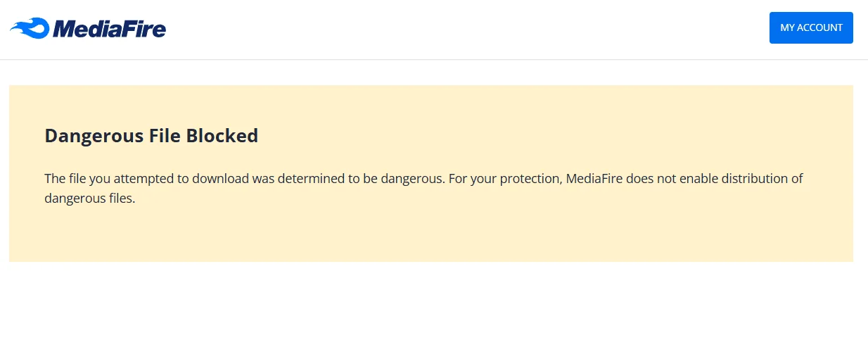The width and height of the screenshot is (868, 364).
Task: Click the word "distribution" in the message
Action: (x=757, y=179)
